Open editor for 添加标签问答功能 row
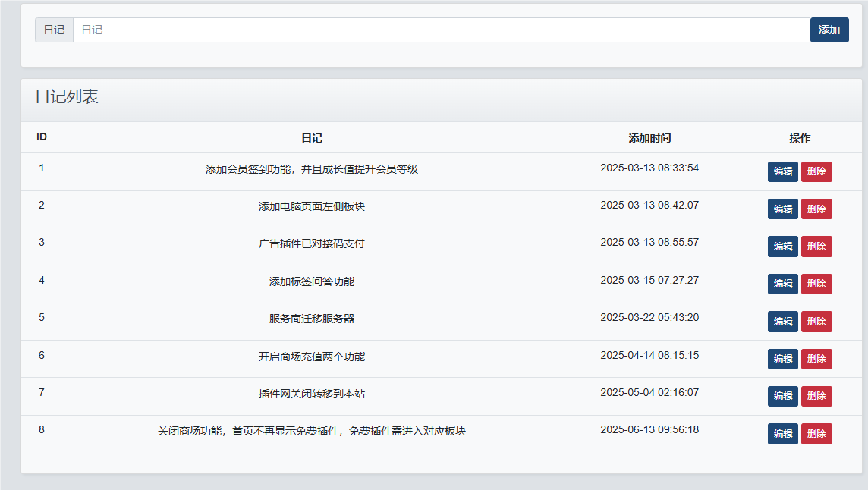Image resolution: width=868 pixels, height=490 pixels. click(x=782, y=284)
